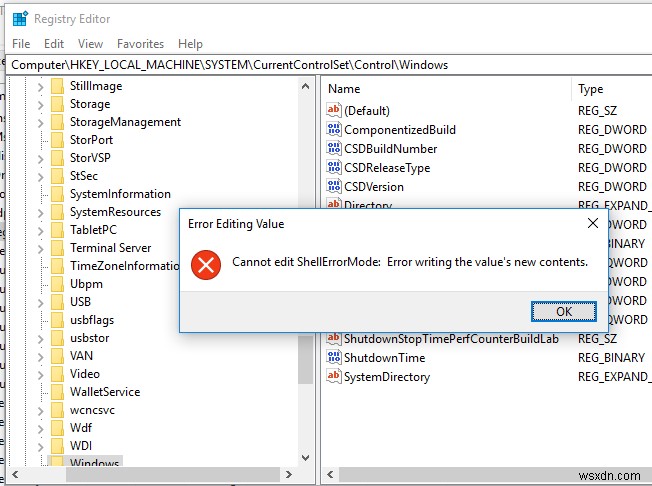Expand the StorVSP key
The width and height of the screenshot is (652, 486).
point(40,159)
